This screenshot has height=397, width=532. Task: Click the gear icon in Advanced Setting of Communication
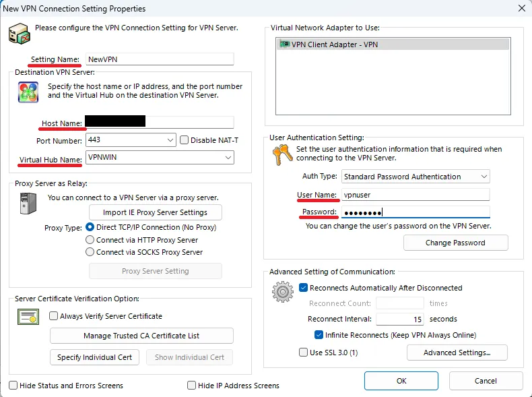click(283, 291)
